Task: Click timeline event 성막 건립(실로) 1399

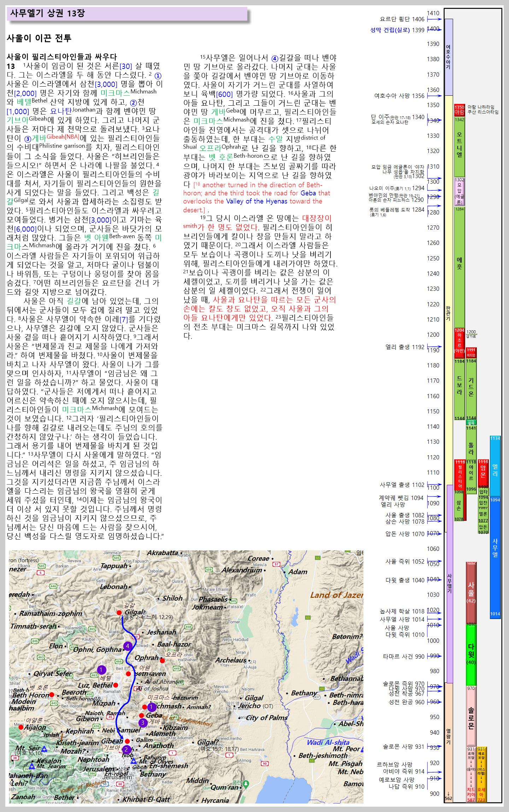Action: pos(397,30)
